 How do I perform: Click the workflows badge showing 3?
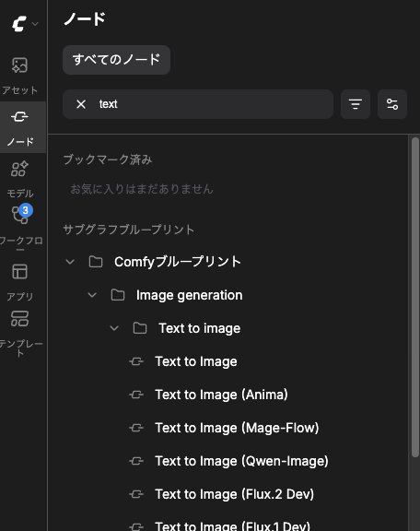tap(26, 210)
